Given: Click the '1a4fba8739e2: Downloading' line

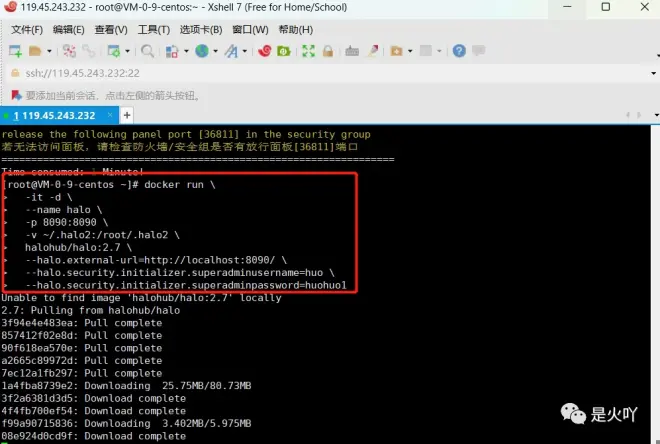Looking at the screenshot, I should pyautogui.click(x=126, y=386).
